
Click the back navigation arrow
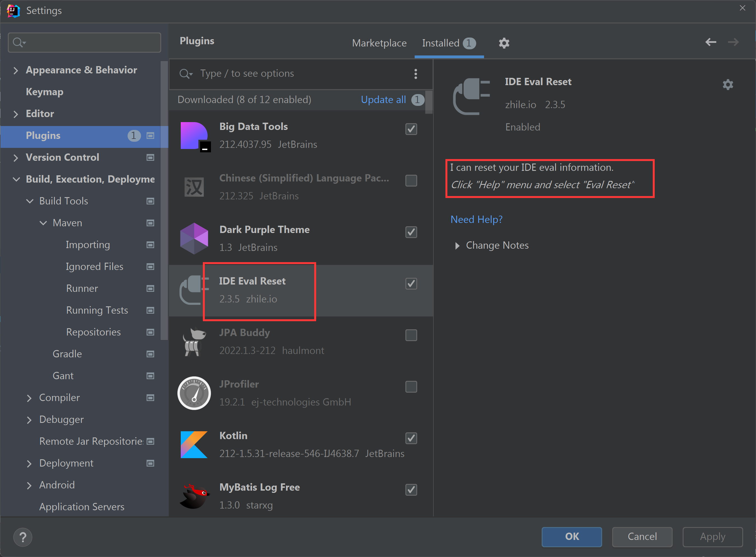coord(710,42)
